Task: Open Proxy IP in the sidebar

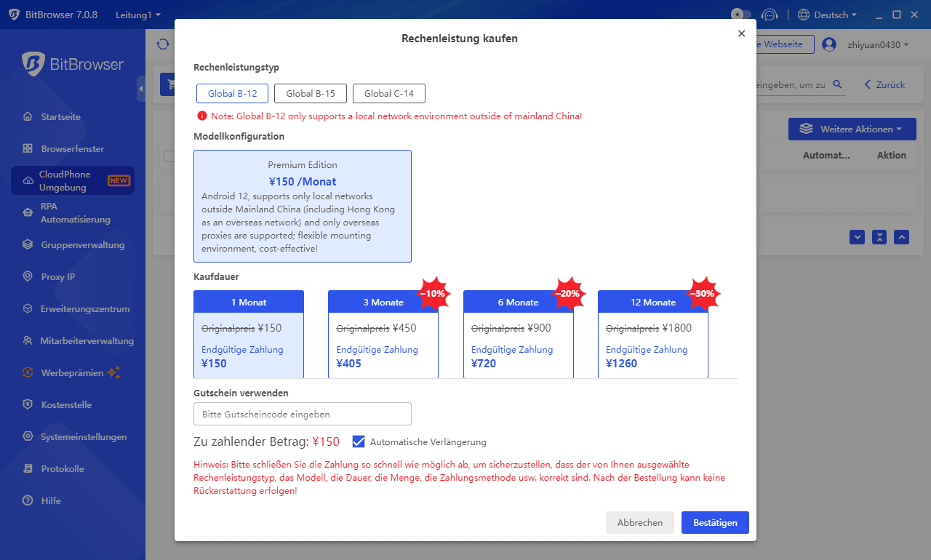Action: (x=58, y=277)
